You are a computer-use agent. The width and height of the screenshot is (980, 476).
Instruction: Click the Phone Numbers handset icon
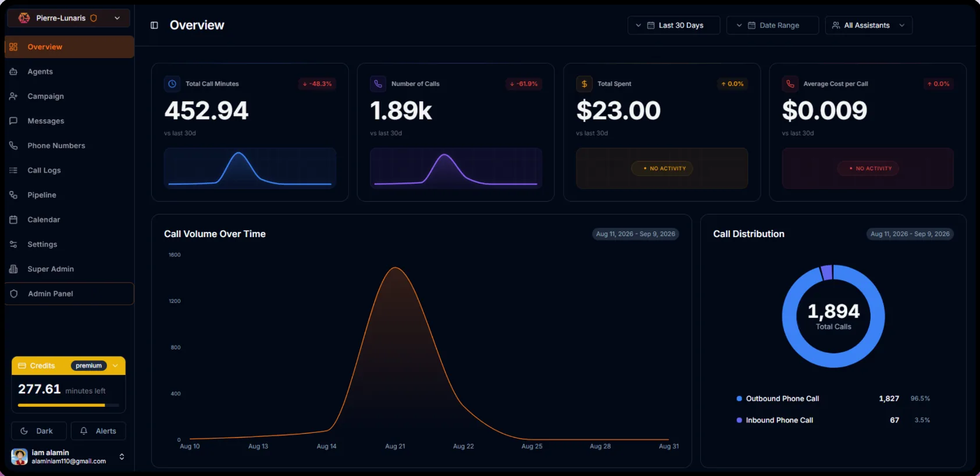point(13,146)
